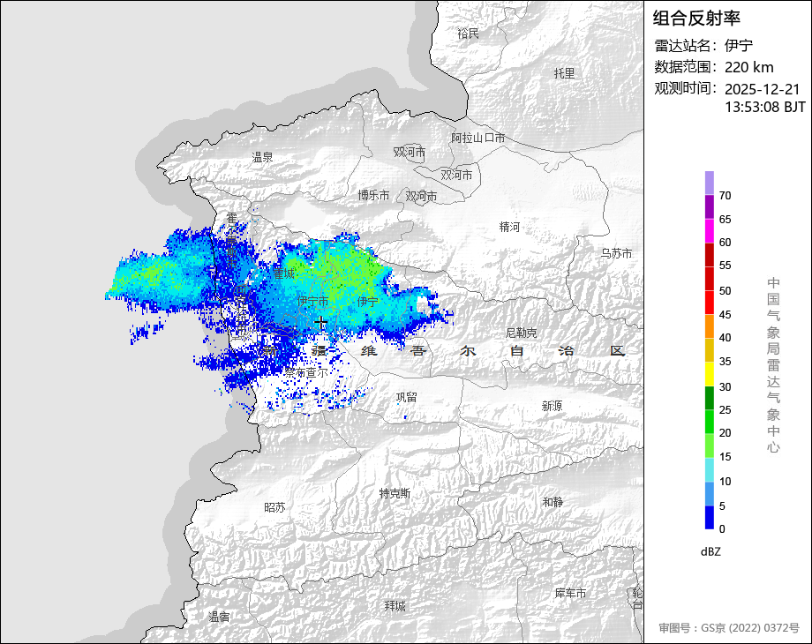This screenshot has width=812, height=644.
Task: Click the 220 km range value
Action: tap(748, 67)
